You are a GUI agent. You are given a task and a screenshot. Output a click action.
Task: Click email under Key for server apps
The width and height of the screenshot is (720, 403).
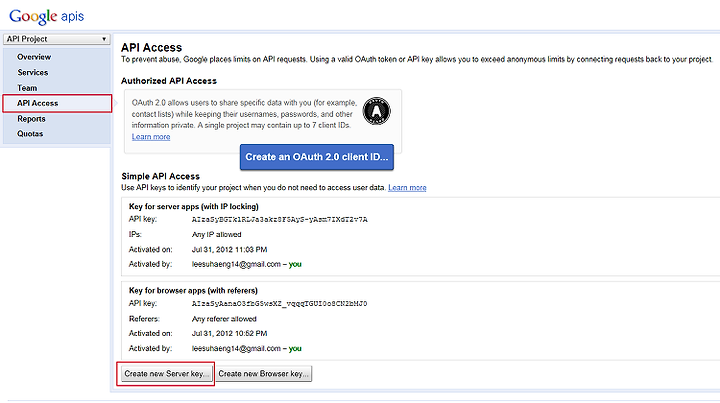(236, 264)
